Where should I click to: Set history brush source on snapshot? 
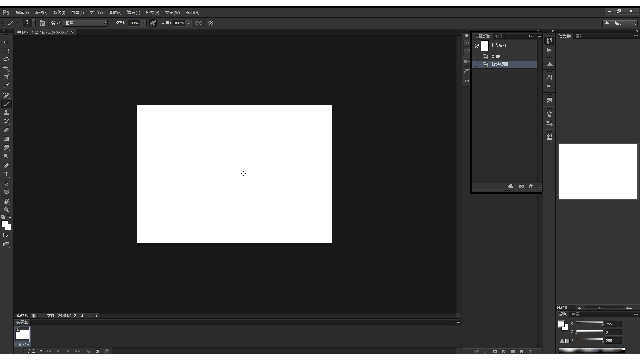[x=476, y=46]
